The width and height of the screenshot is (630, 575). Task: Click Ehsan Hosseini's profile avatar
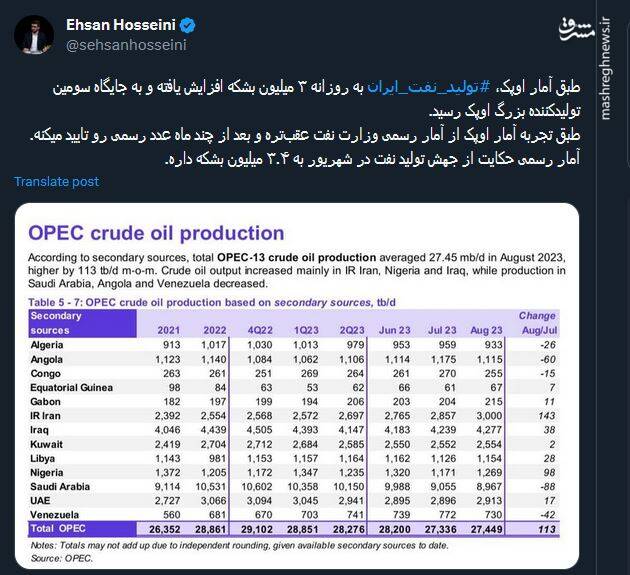pyautogui.click(x=33, y=34)
